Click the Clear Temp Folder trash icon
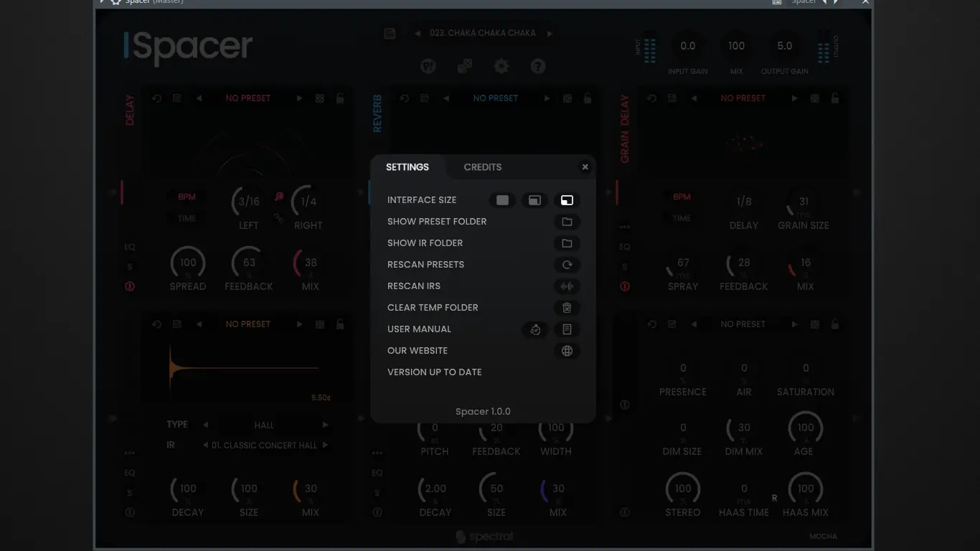 (x=567, y=308)
